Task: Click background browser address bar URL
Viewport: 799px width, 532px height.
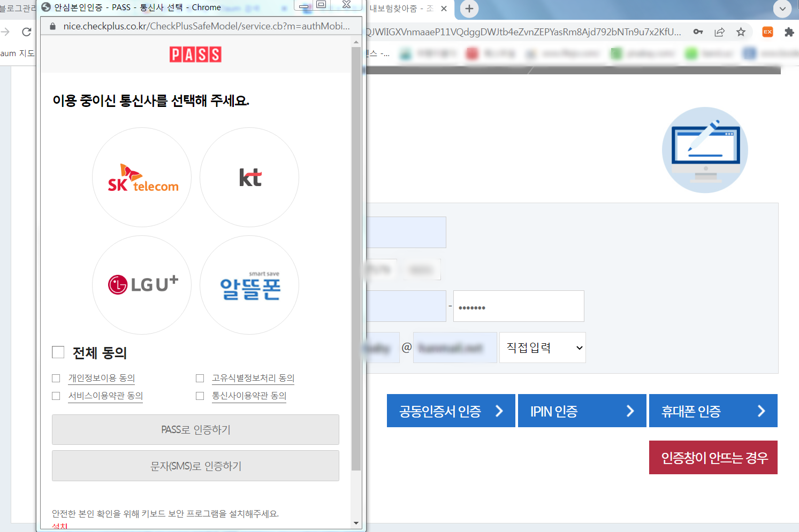Action: tap(523, 32)
